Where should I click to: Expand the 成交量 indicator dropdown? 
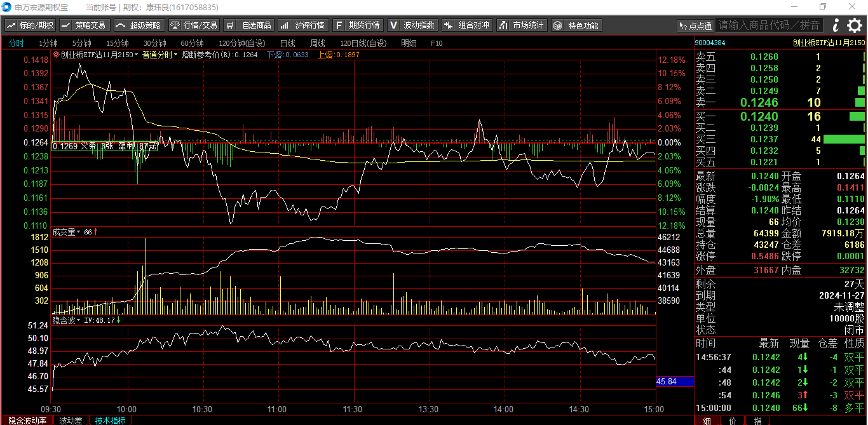(x=79, y=233)
